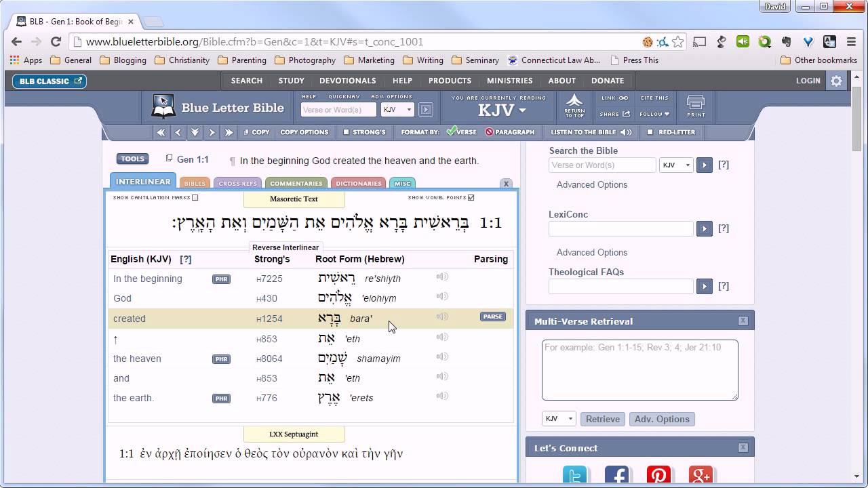This screenshot has width=868, height=488.
Task: Click the BLB Classic button
Action: [50, 81]
